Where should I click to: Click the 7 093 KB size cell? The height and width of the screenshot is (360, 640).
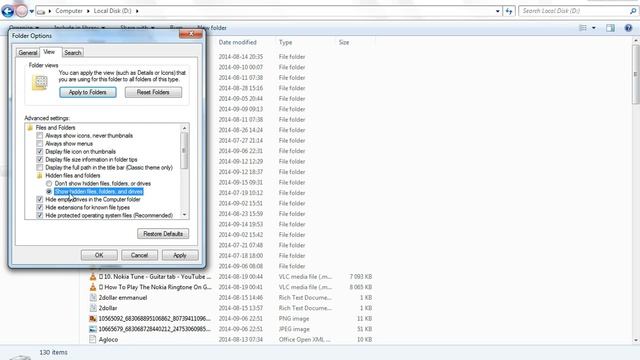click(x=361, y=277)
